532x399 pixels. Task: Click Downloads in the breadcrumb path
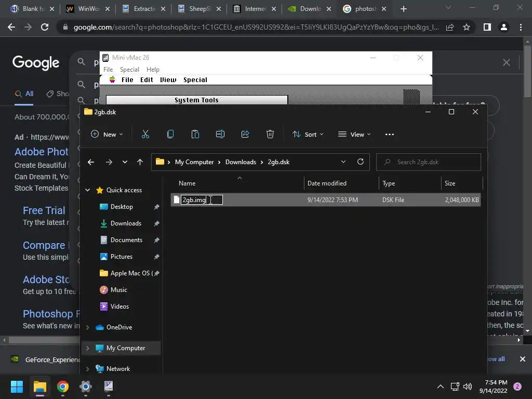coord(241,162)
